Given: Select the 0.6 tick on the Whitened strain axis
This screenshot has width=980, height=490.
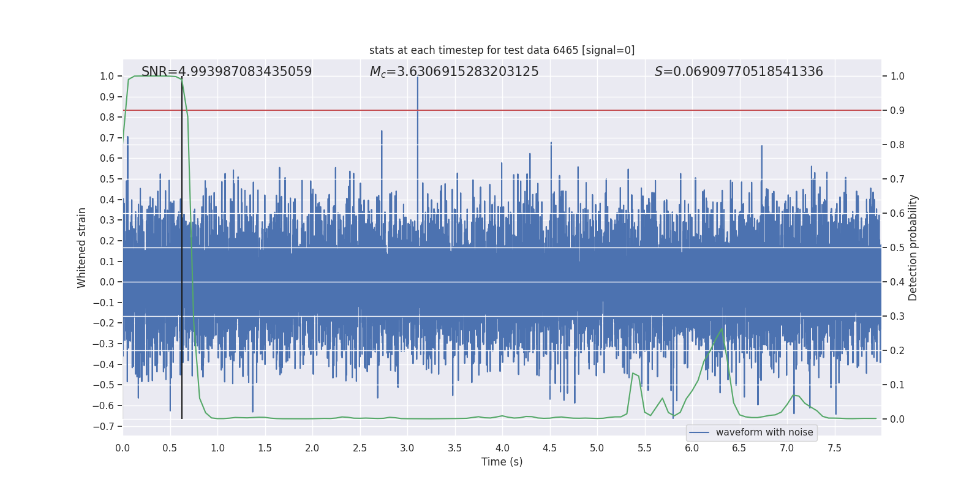Looking at the screenshot, I should point(107,159).
